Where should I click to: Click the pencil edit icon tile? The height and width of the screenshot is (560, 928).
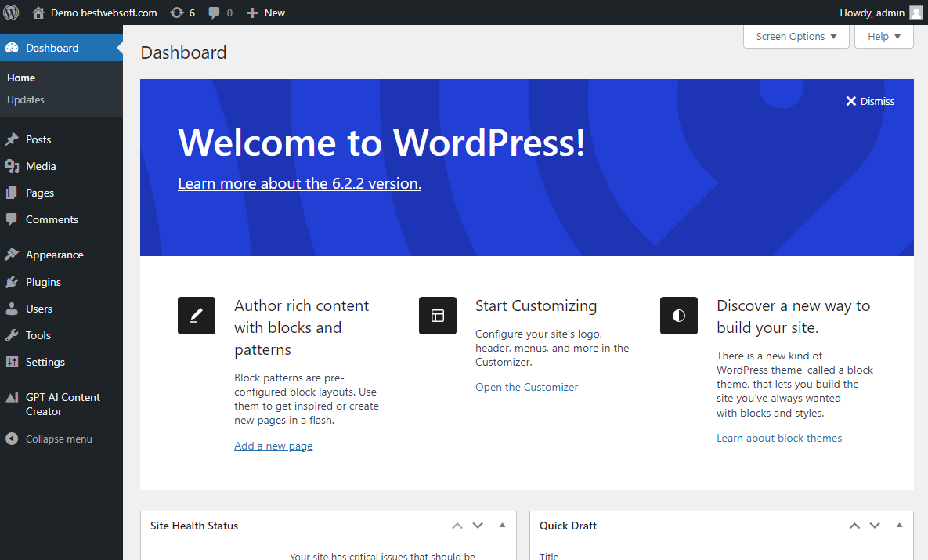tap(197, 316)
